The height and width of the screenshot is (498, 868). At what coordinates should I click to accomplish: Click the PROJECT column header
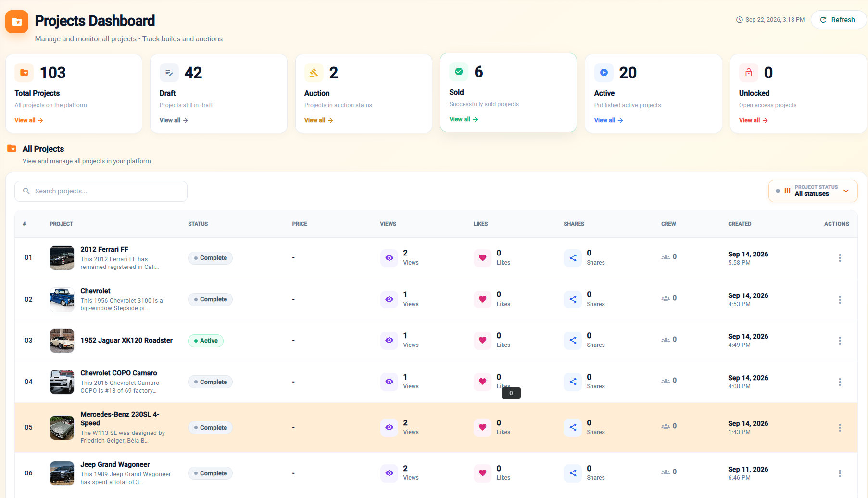click(x=62, y=224)
